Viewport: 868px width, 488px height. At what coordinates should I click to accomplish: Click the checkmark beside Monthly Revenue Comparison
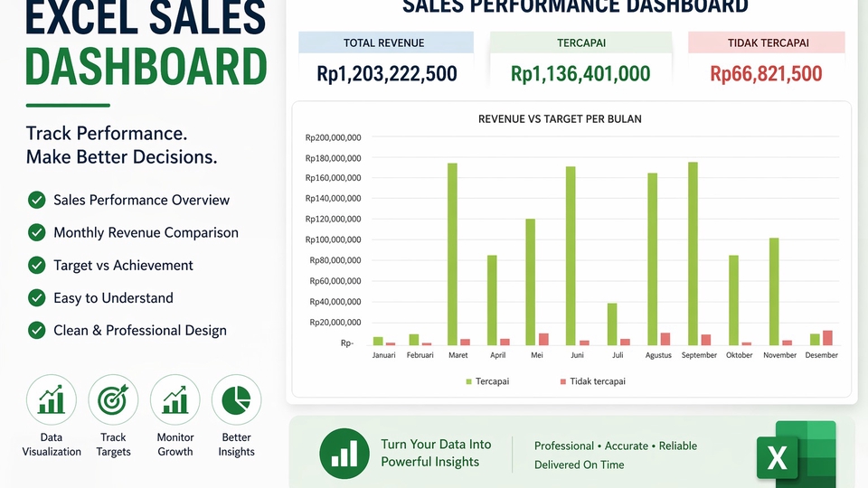point(36,232)
